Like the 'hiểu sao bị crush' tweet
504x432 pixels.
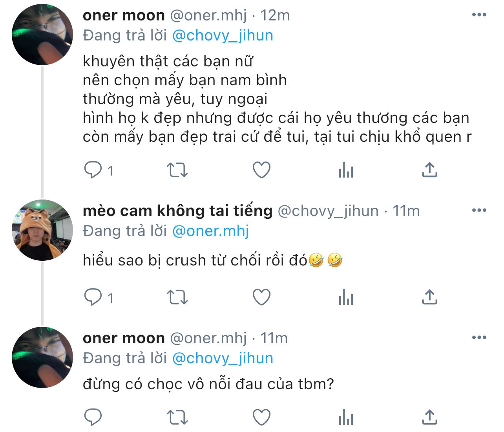(x=261, y=298)
